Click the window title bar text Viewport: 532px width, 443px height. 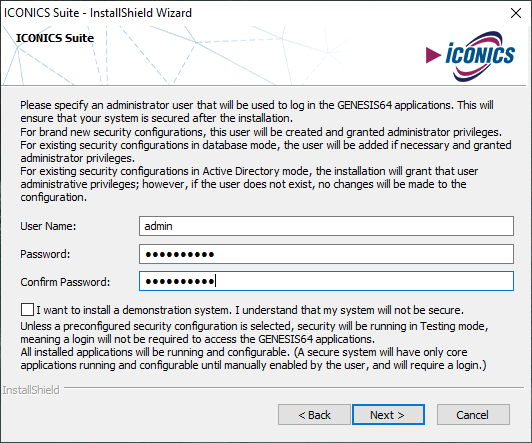tap(98, 13)
